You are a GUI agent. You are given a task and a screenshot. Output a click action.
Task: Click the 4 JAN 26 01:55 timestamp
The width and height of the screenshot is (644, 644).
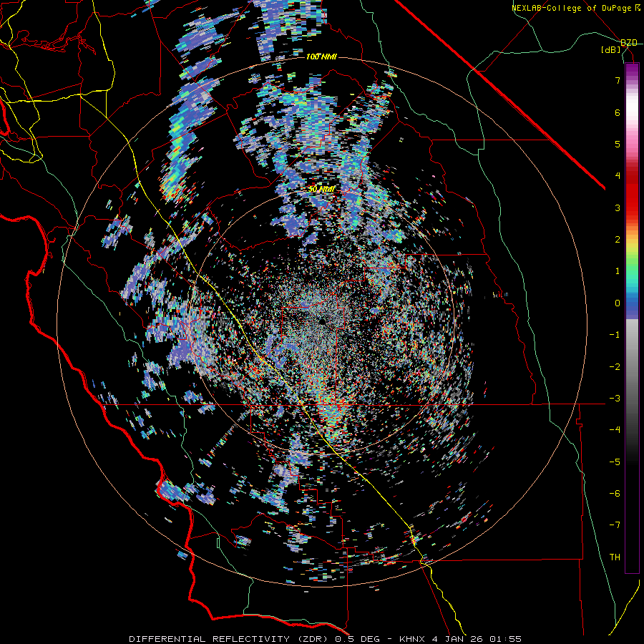click(477, 639)
